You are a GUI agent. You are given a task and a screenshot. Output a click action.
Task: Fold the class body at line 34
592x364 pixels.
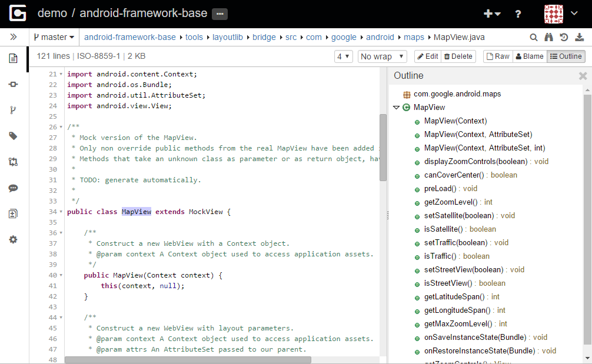(x=61, y=212)
